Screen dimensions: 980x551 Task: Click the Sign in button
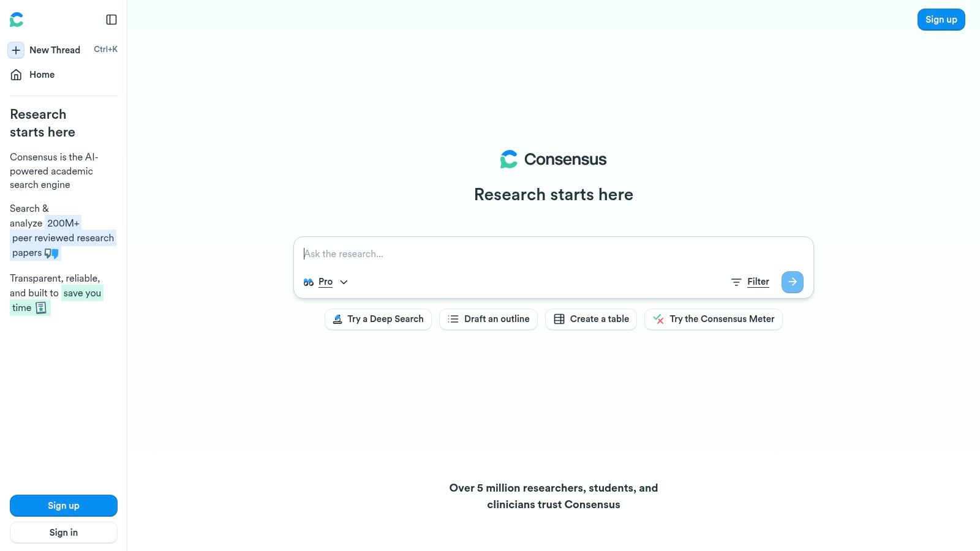64,533
